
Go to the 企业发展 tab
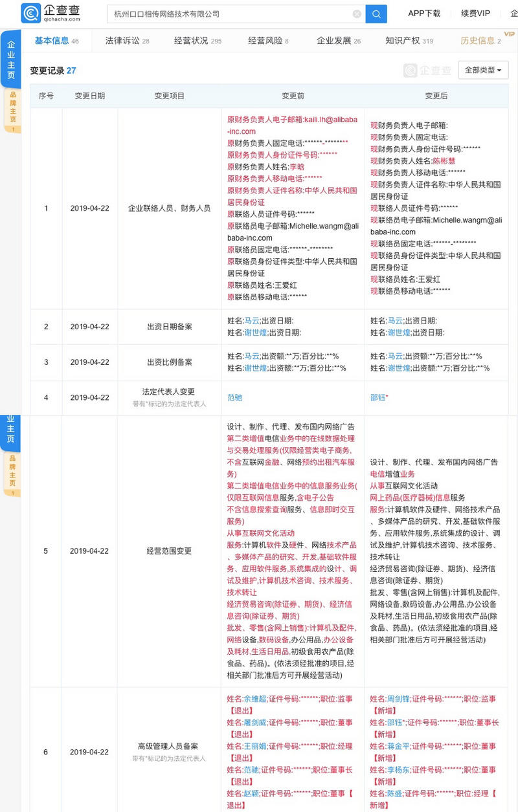coord(338,41)
